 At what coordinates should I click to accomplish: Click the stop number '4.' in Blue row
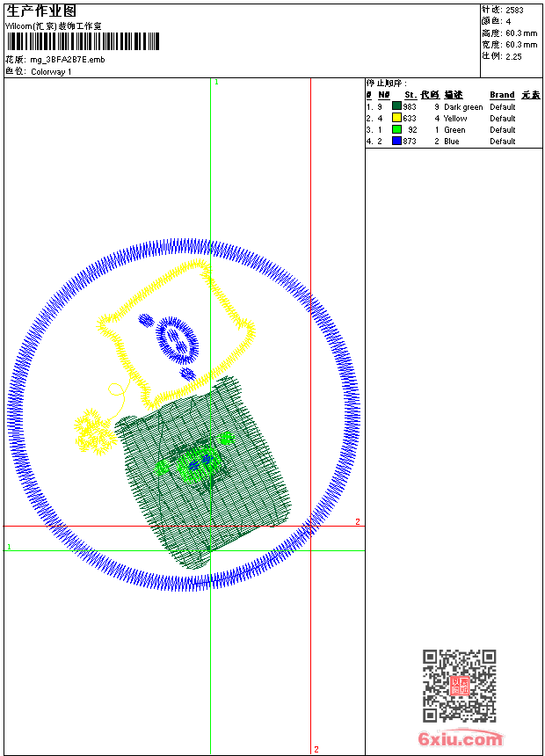point(369,142)
